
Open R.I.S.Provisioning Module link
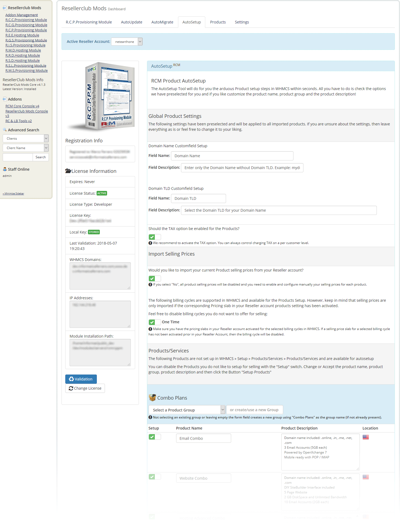point(25,45)
